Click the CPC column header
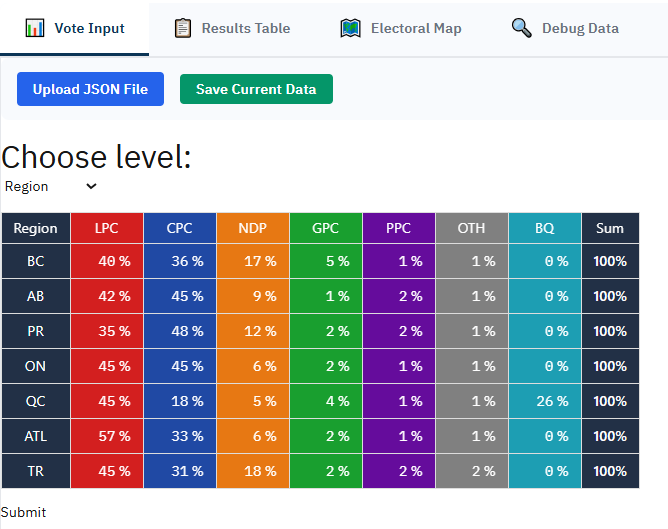This screenshot has width=668, height=529. (180, 228)
